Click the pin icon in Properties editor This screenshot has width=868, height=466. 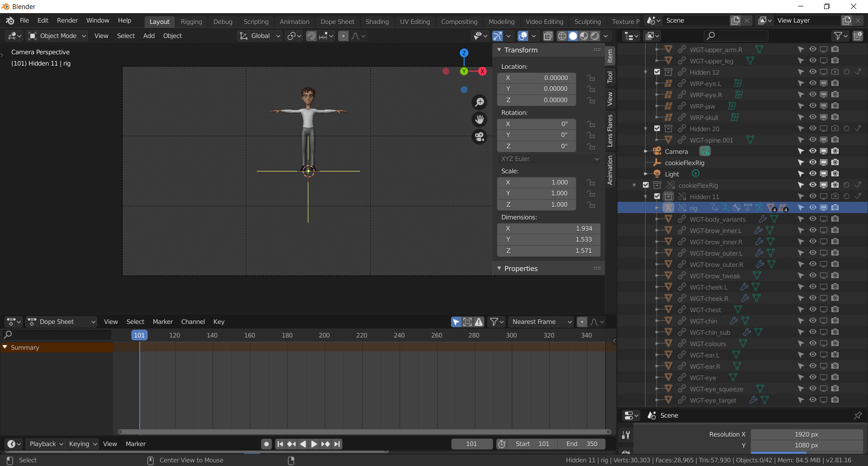click(x=858, y=415)
